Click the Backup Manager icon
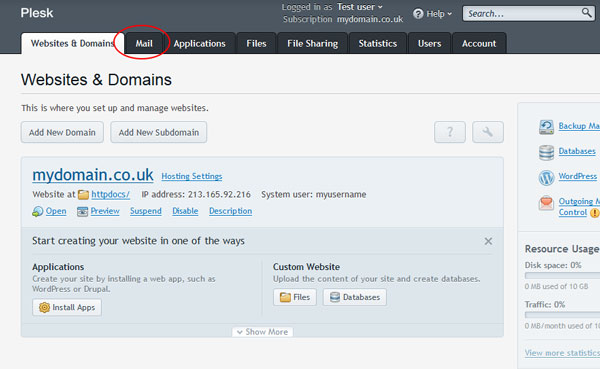 (x=546, y=127)
